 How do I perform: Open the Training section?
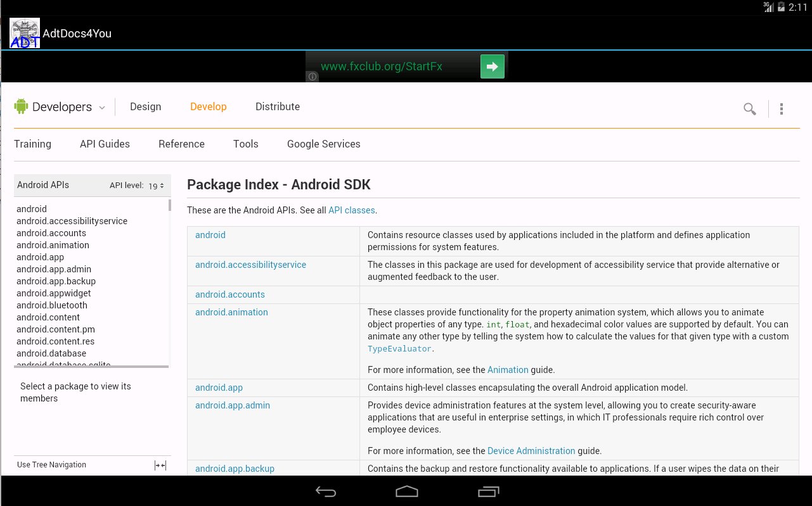pos(32,144)
